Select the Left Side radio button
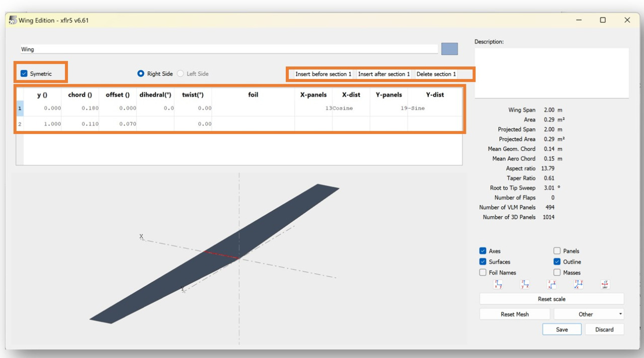 180,74
